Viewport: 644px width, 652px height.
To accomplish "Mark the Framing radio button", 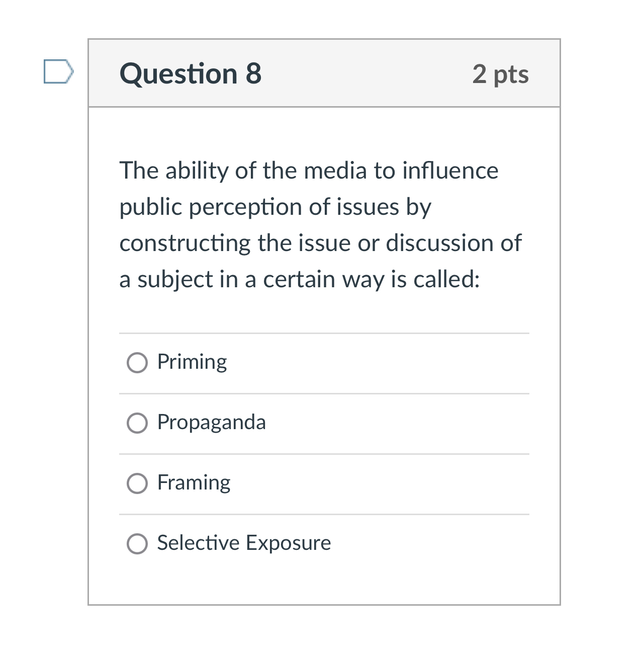I will tap(137, 483).
